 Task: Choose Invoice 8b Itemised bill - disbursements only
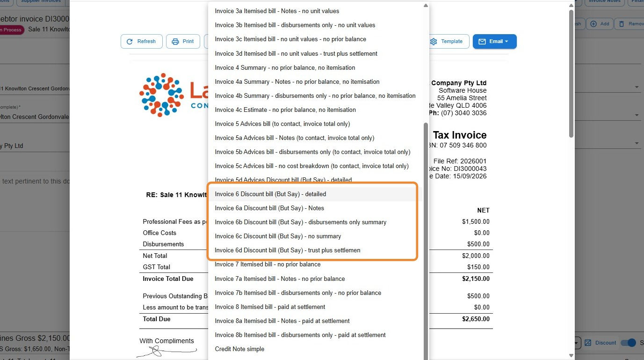point(316,335)
